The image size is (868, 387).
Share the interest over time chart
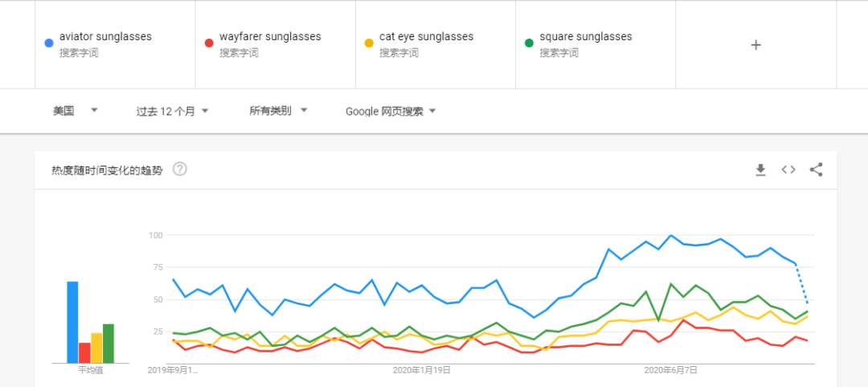[816, 170]
